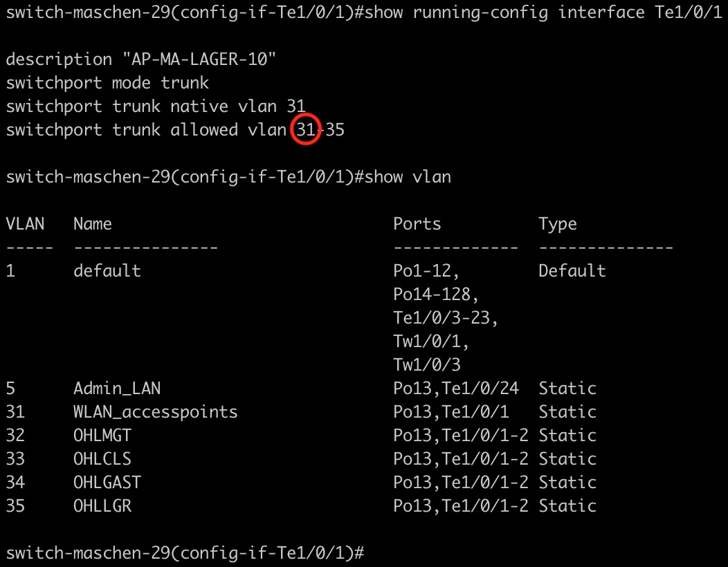Click the "Te1/0/3-23," ports entry
This screenshot has width=728, height=567.
point(446,318)
